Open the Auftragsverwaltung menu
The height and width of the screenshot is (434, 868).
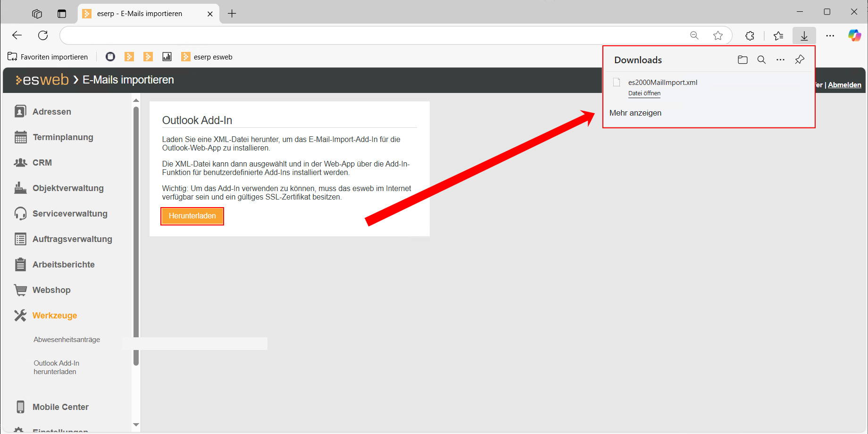coord(72,239)
